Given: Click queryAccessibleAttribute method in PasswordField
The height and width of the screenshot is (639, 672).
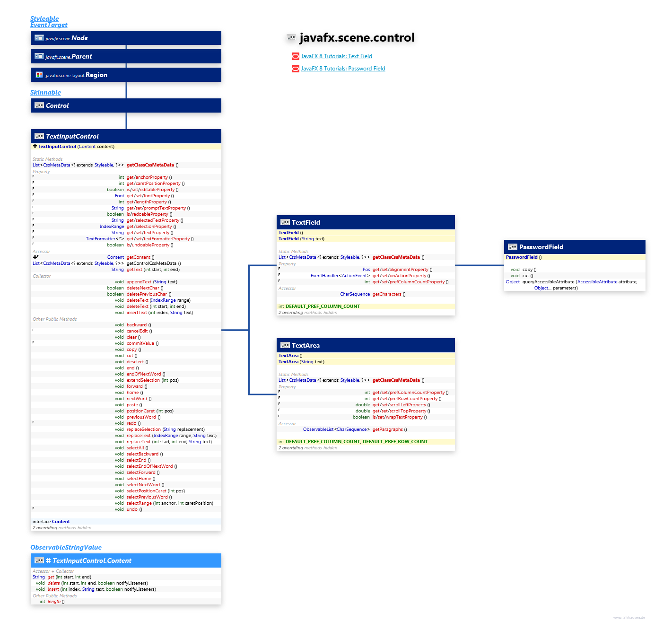Looking at the screenshot, I should [x=548, y=282].
